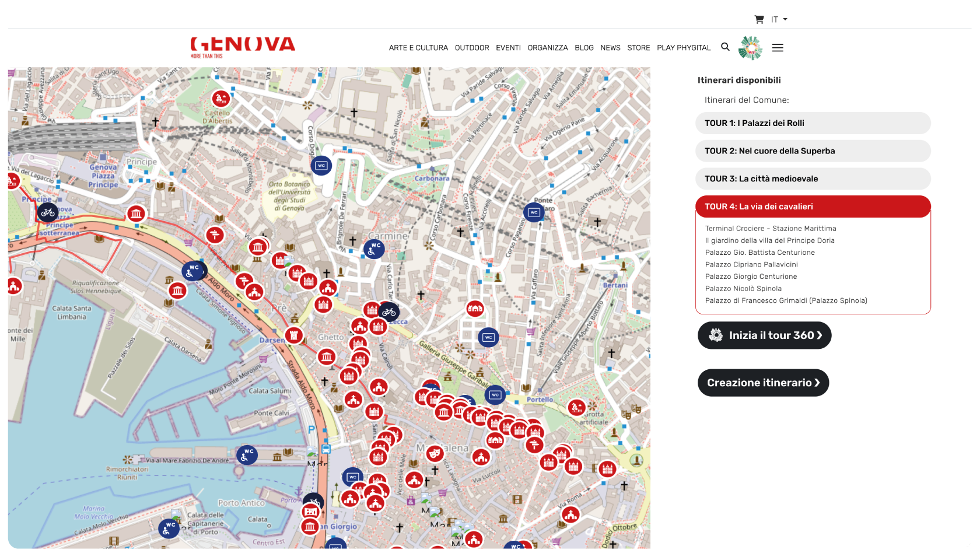Screen dimensions: 980x560
Task: Select Palazzo Cipriano Pallavicini stop
Action: [x=751, y=265]
